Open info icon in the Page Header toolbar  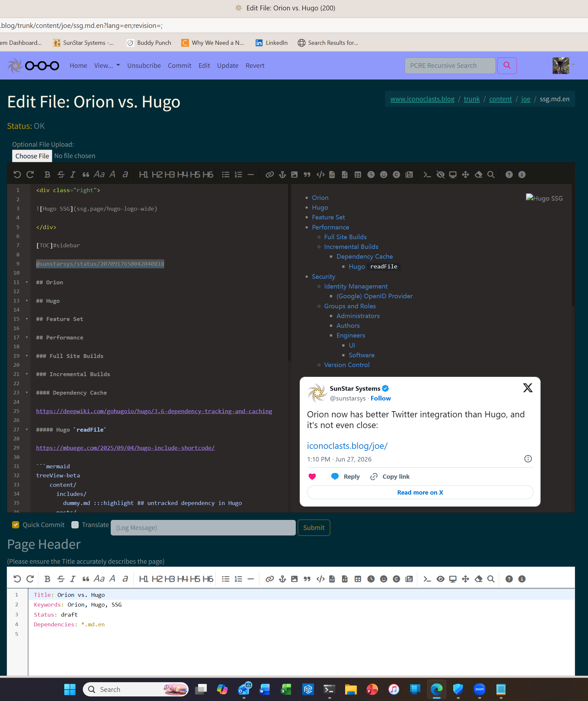521,579
